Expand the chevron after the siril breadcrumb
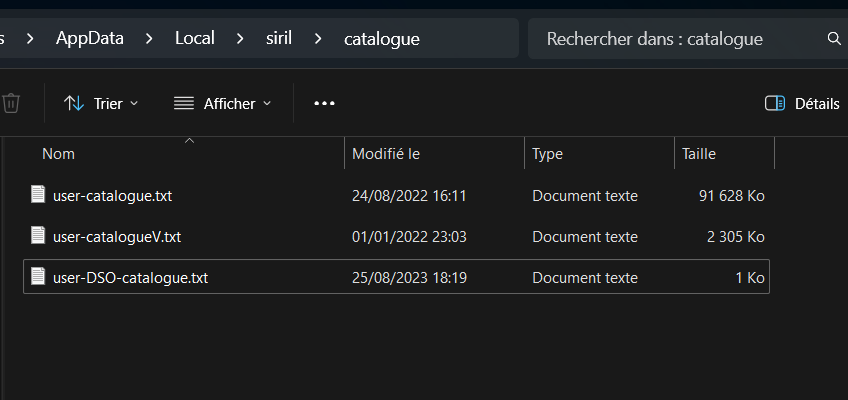This screenshot has height=400, width=848. coord(318,39)
